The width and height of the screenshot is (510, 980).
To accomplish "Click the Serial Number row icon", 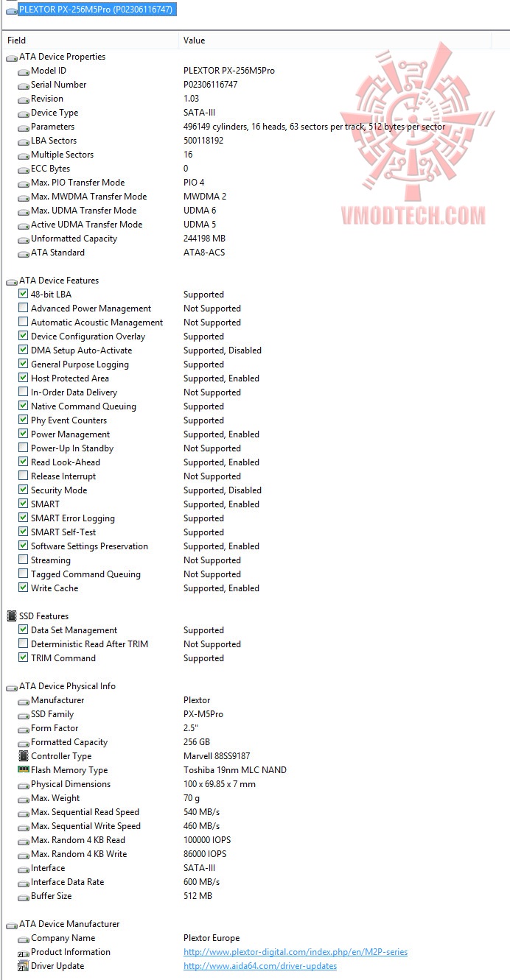I will point(24,85).
